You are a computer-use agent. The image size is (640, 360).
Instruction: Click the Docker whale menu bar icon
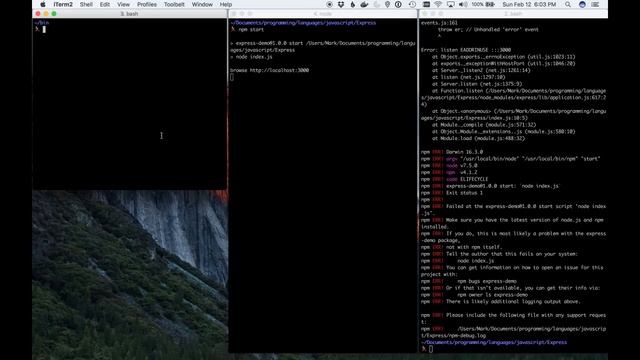point(364,4)
